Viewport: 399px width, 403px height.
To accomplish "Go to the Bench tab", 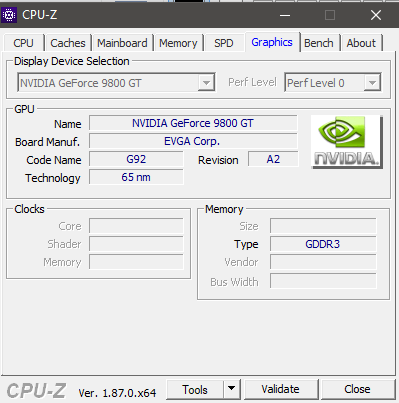I will point(319,43).
